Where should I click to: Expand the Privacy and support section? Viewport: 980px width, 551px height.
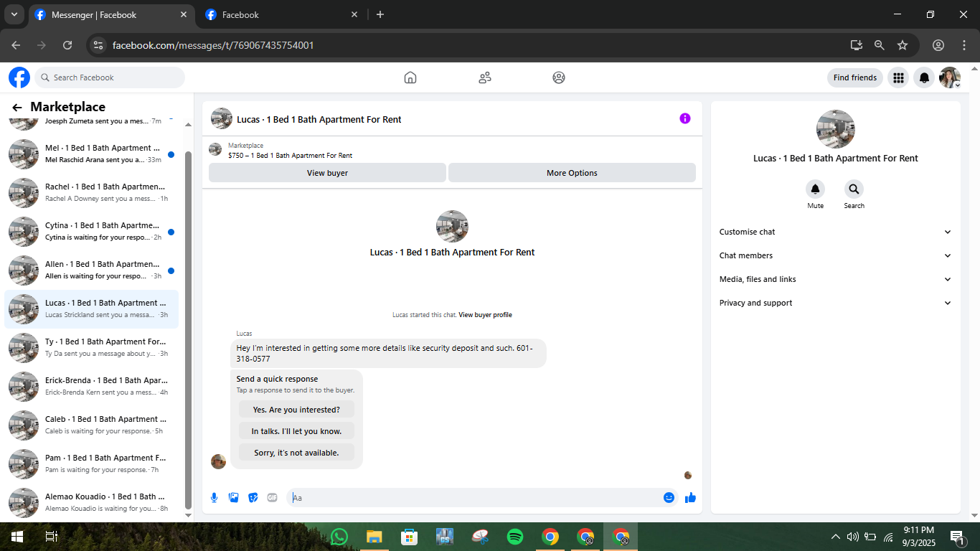(835, 303)
